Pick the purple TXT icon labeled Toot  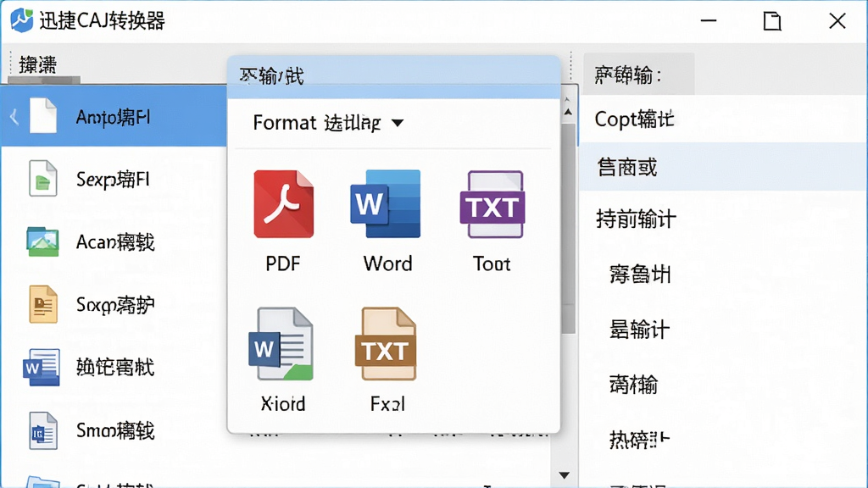[x=492, y=203]
